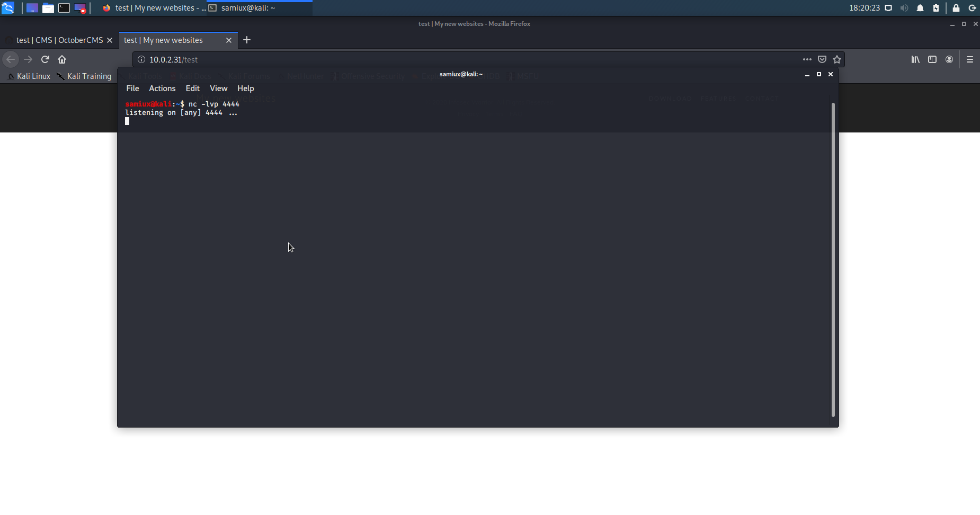Click the show desktop panel icon
Screen dimensions: 980x515
pos(32,8)
